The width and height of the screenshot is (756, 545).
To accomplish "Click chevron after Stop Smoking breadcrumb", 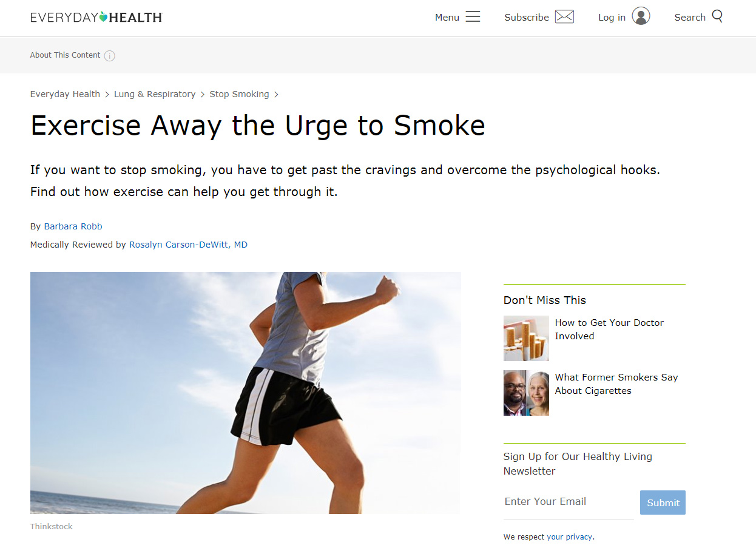I will click(x=276, y=95).
